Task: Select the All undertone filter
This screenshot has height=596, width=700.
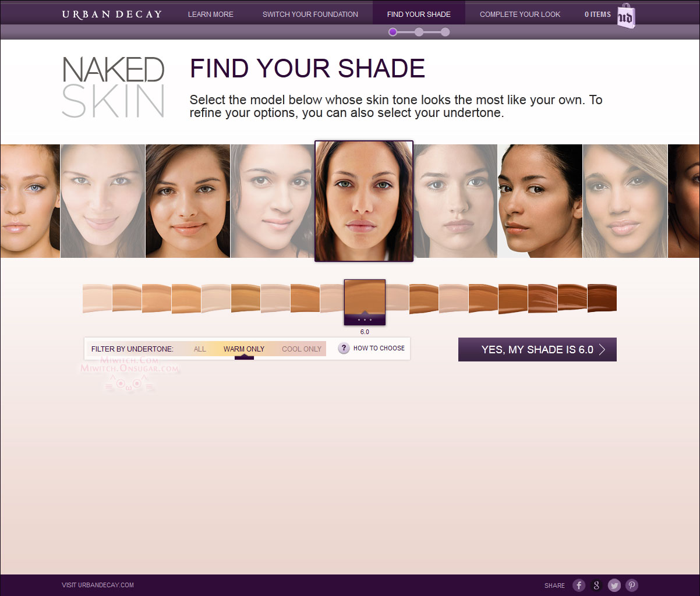Action: pos(200,349)
